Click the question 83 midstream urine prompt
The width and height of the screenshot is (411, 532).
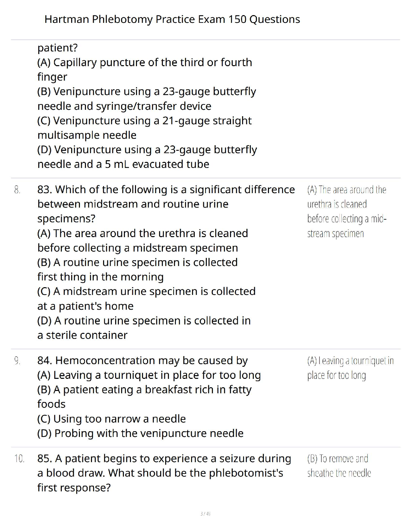(x=166, y=204)
